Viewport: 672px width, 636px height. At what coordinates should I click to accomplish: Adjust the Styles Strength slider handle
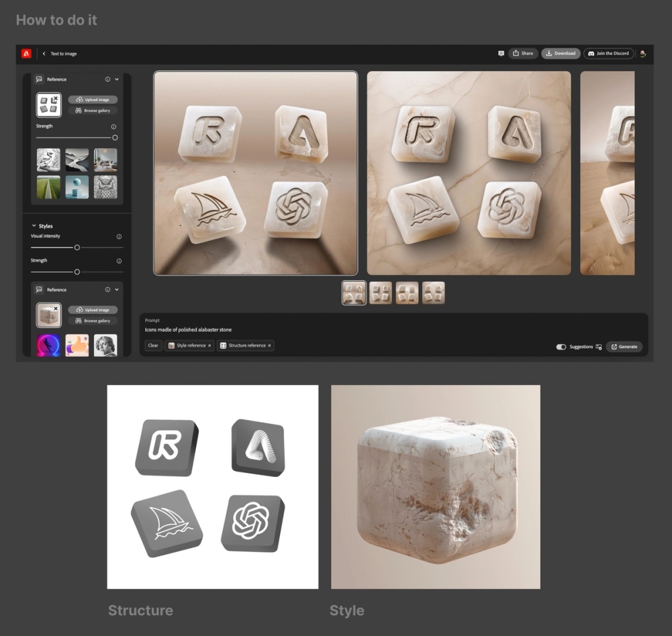[77, 272]
